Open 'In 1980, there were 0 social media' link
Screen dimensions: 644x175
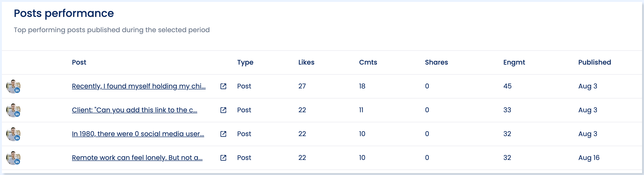(x=138, y=134)
